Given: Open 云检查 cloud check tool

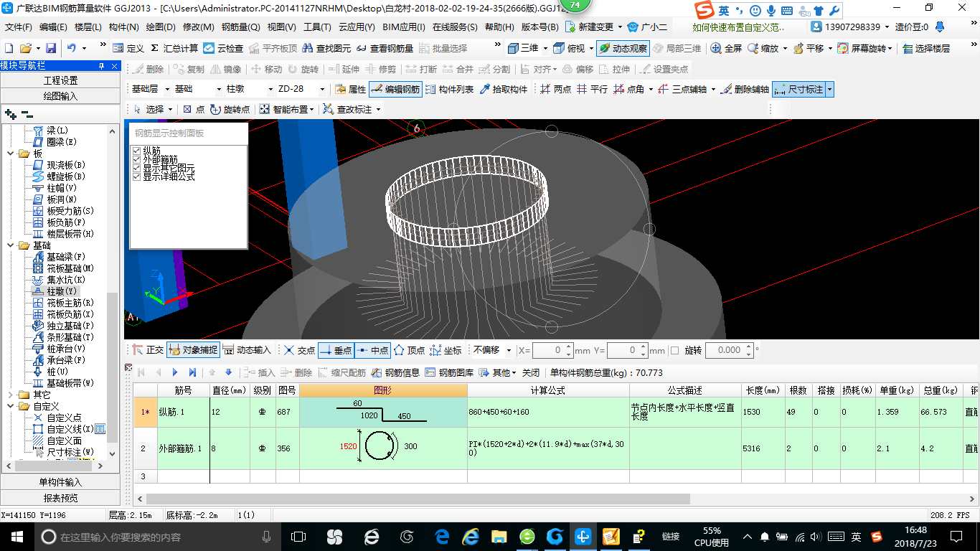Looking at the screenshot, I should click(224, 48).
